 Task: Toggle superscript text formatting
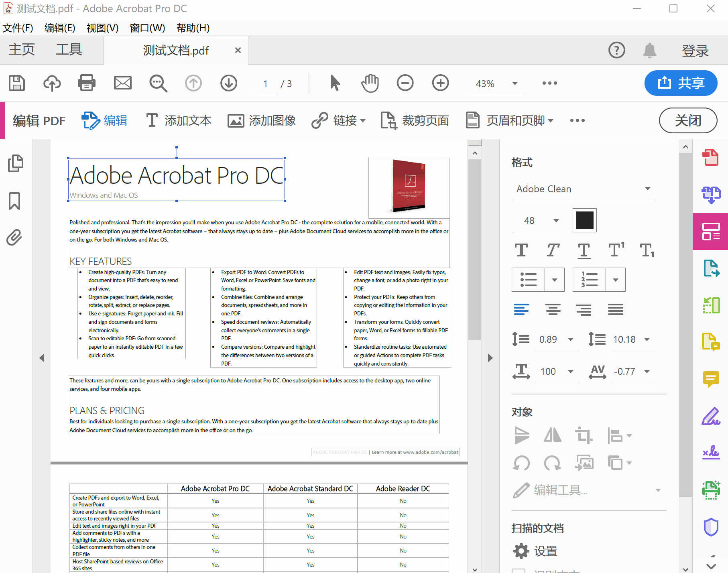[616, 249]
